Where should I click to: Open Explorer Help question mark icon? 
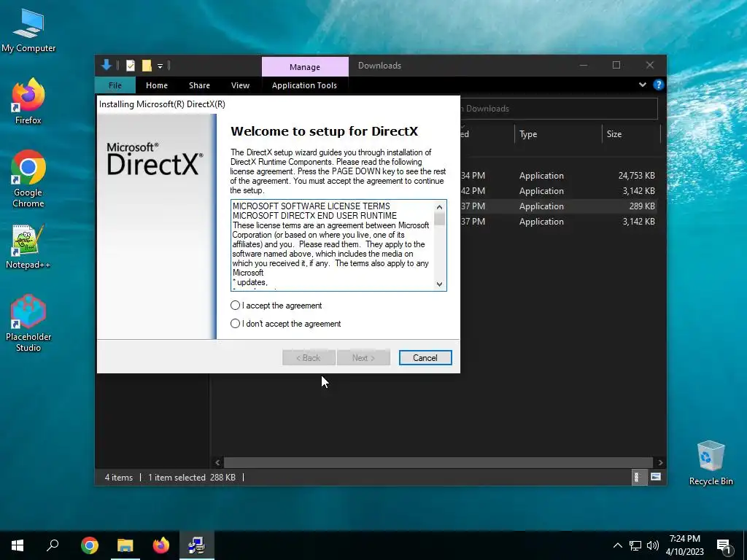point(659,85)
